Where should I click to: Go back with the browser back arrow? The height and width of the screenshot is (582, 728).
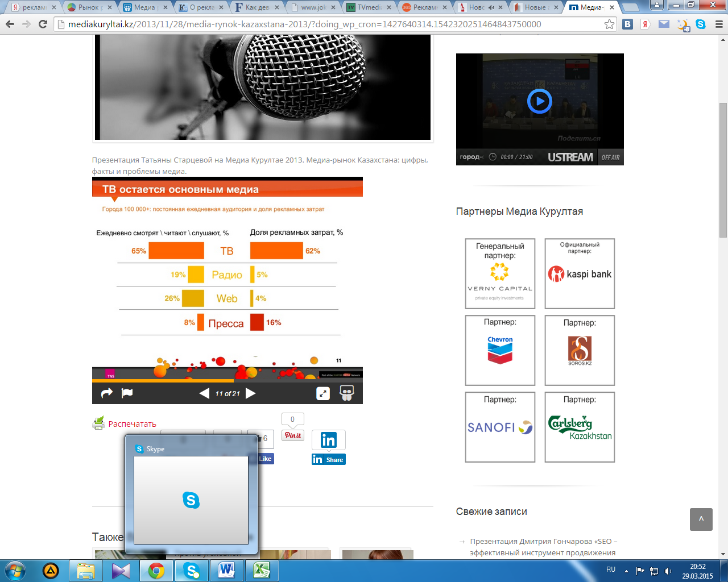(x=10, y=24)
